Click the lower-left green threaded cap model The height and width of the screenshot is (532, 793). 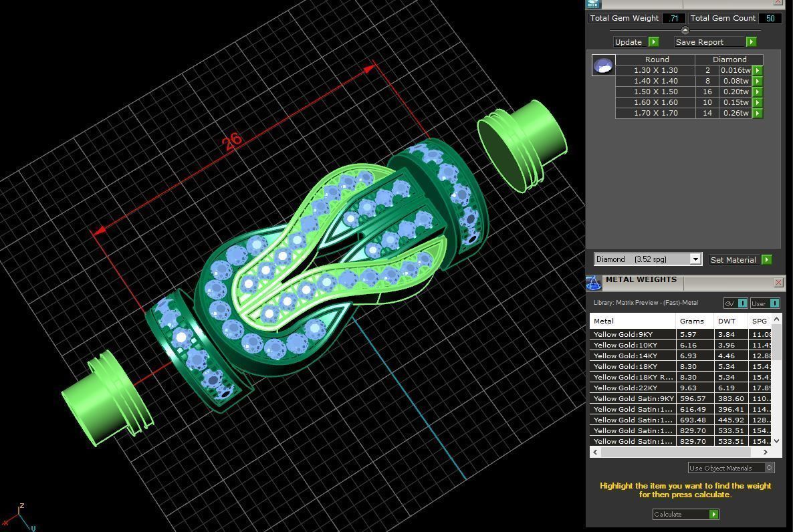coord(106,398)
